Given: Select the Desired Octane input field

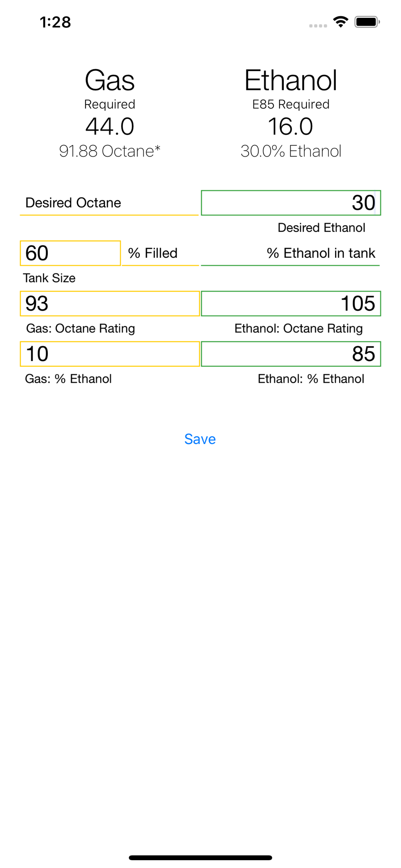Looking at the screenshot, I should coord(109,203).
